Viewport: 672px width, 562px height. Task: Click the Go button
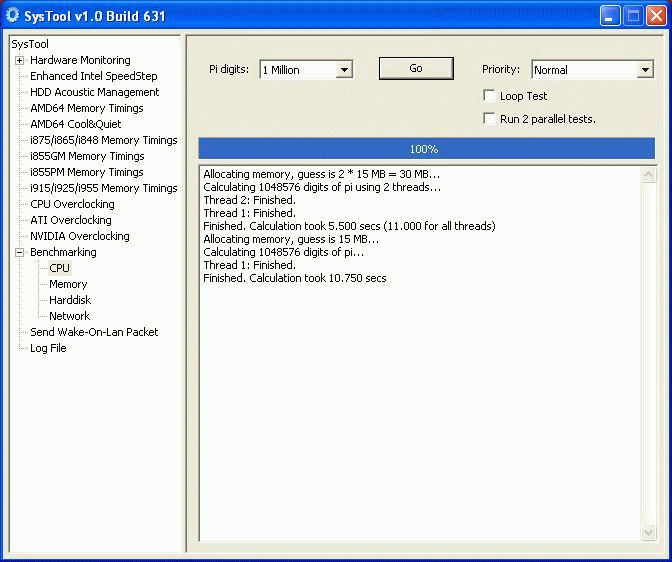tap(416, 69)
